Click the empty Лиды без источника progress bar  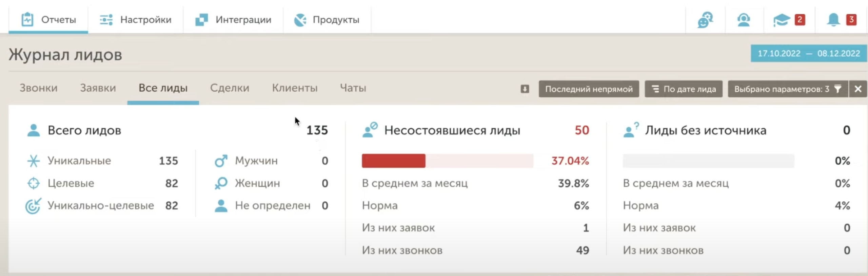point(709,161)
